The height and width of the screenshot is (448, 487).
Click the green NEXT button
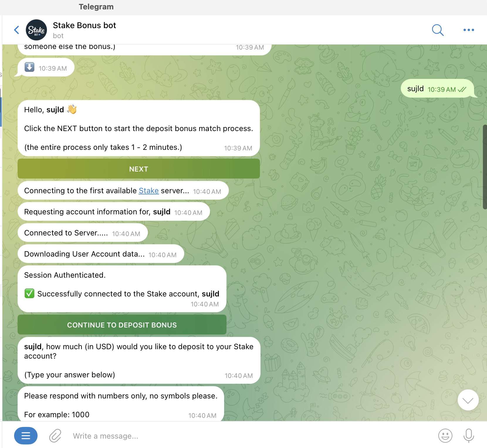pos(139,169)
